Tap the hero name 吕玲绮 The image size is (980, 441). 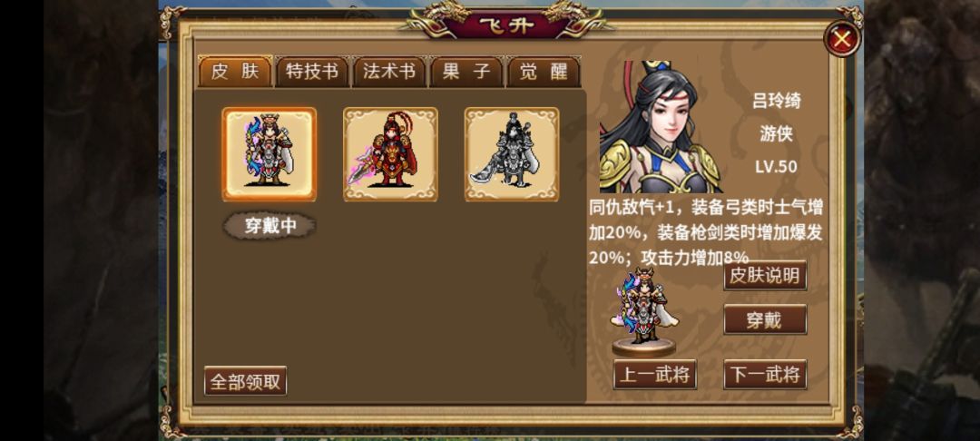776,101
